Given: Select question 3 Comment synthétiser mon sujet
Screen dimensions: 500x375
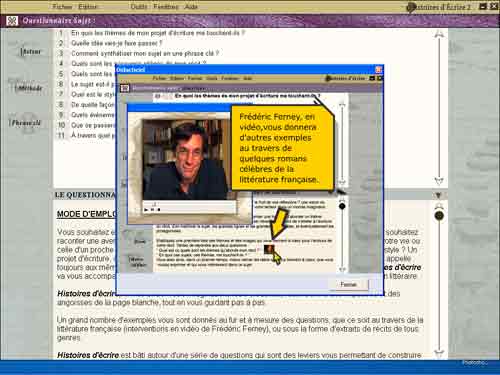Looking at the screenshot, I should click(x=145, y=53).
